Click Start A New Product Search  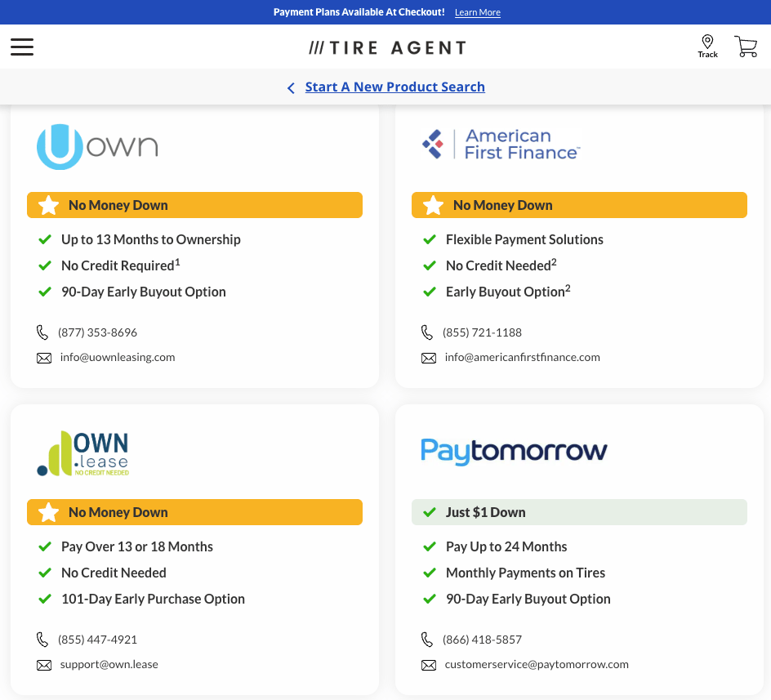click(x=394, y=87)
